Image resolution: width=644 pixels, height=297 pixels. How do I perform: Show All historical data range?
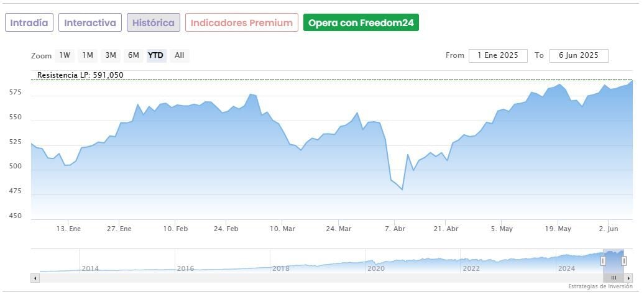(x=179, y=55)
